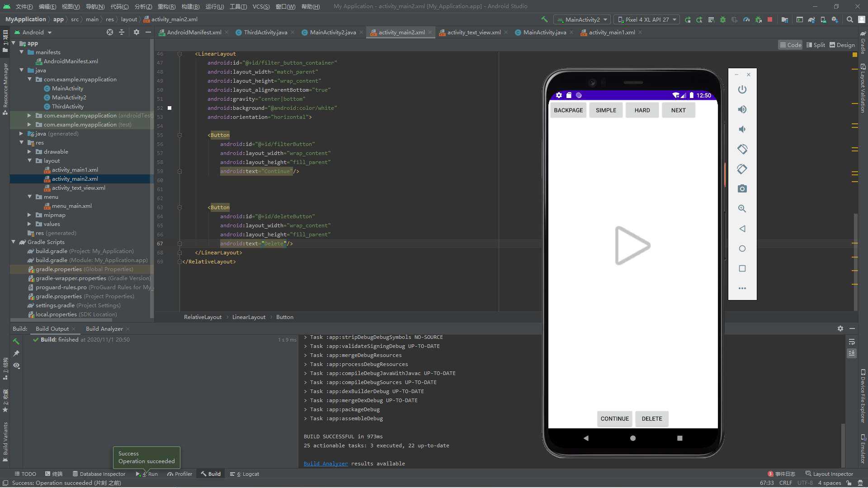
Task: Open MainActivity2 run configuration dropdown
Action: (x=582, y=19)
